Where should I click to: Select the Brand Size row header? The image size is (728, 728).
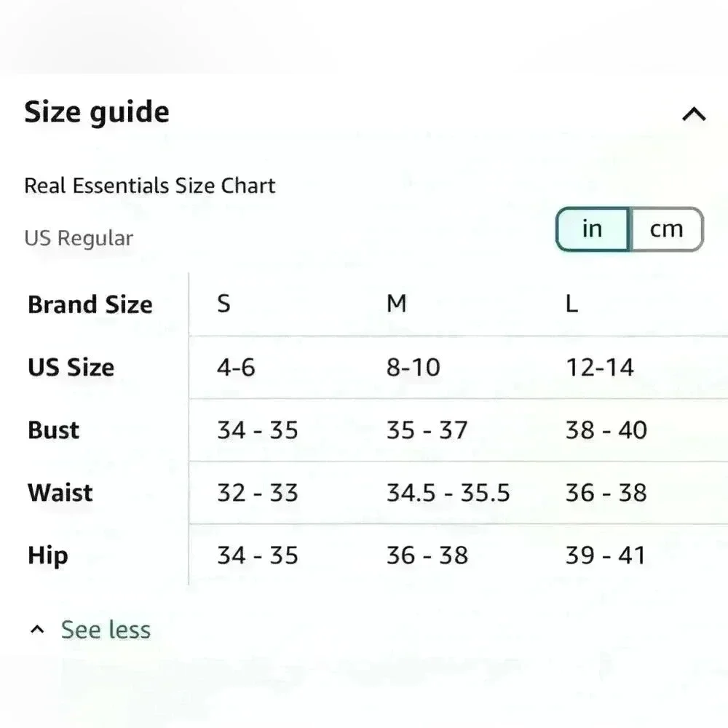(90, 304)
